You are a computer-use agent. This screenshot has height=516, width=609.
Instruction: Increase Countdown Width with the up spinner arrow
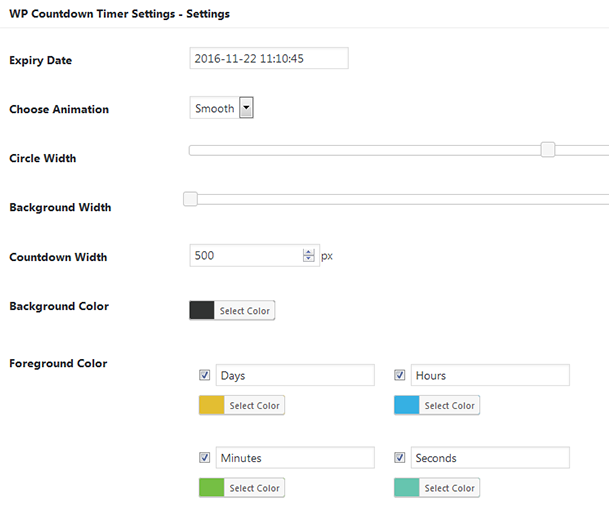pyautogui.click(x=308, y=252)
